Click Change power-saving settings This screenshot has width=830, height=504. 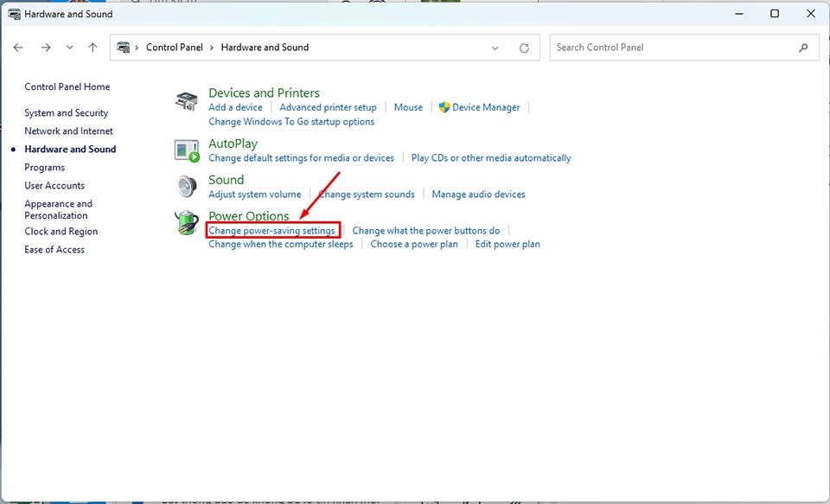pyautogui.click(x=271, y=231)
